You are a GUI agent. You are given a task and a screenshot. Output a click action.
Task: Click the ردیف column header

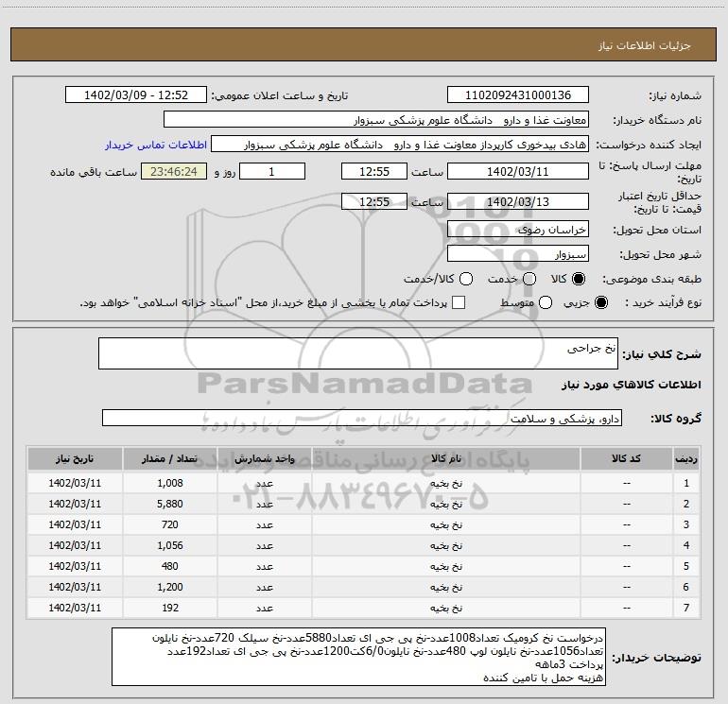(686, 459)
